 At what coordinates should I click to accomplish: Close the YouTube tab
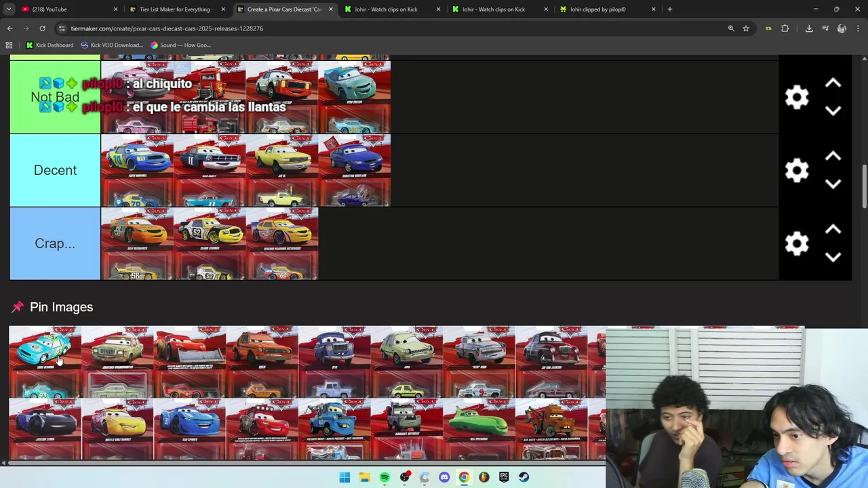(115, 9)
